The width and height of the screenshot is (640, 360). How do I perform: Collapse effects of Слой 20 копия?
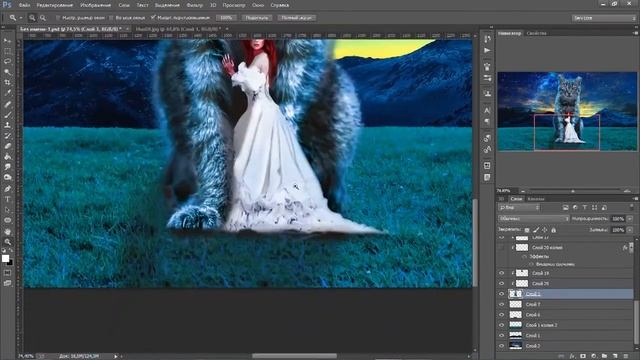click(631, 248)
